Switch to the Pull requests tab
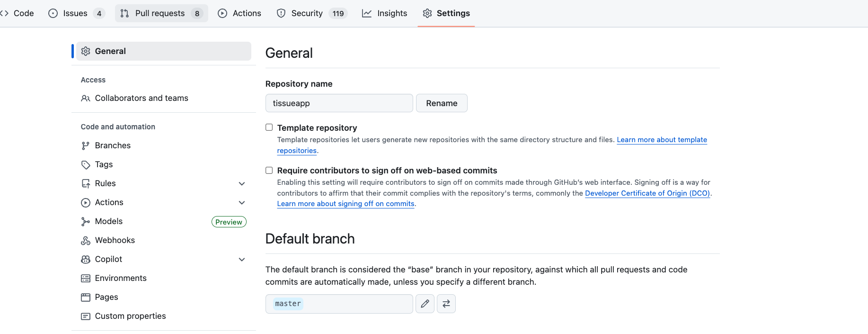This screenshot has height=334, width=868. [161, 13]
